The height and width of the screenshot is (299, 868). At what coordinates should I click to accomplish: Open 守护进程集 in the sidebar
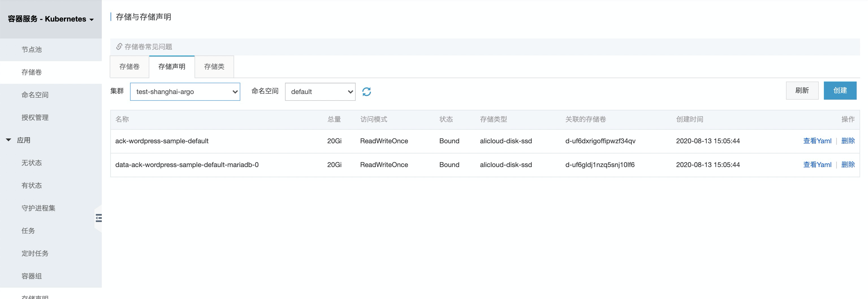pyautogui.click(x=38, y=208)
